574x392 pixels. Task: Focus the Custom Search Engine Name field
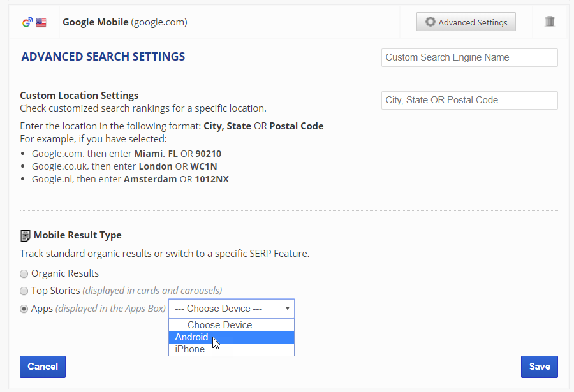tap(469, 57)
